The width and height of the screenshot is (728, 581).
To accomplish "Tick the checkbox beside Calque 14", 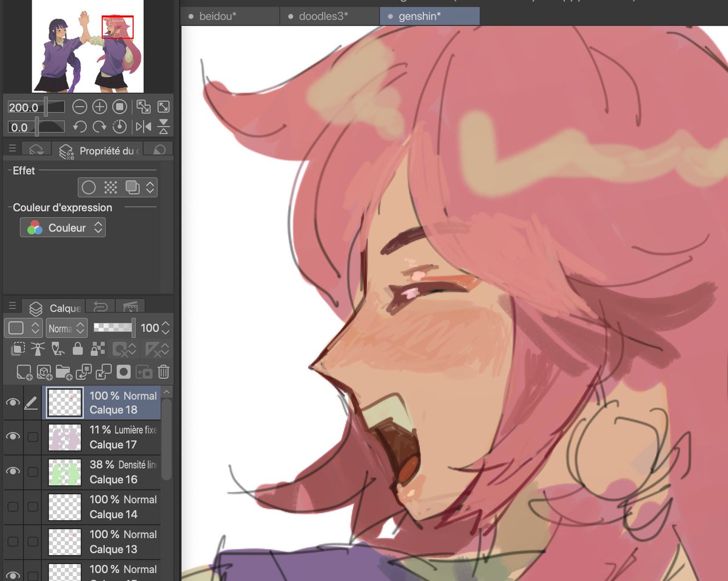I will [33, 506].
